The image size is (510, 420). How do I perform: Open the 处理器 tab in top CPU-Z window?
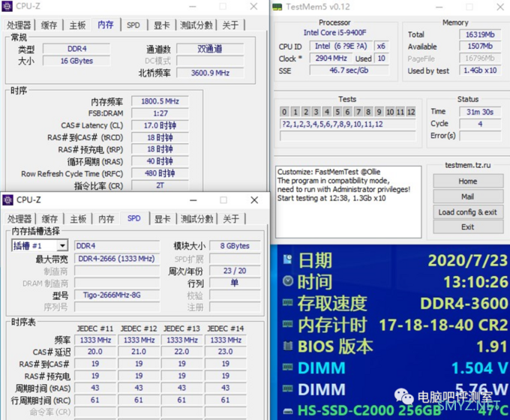click(x=19, y=25)
